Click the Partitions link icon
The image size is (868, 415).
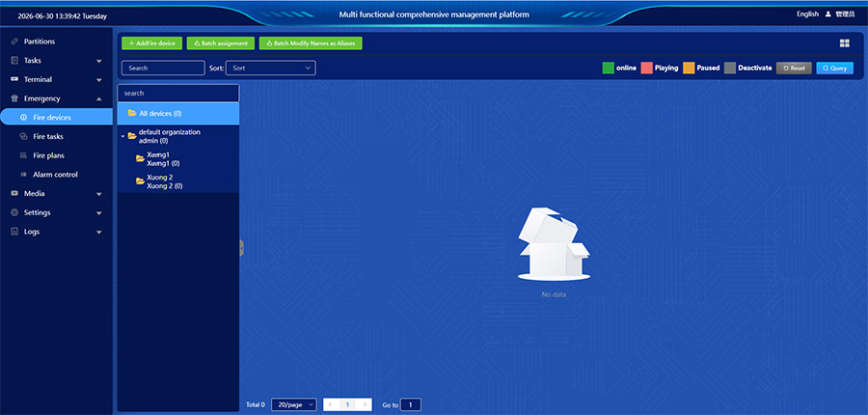click(14, 41)
